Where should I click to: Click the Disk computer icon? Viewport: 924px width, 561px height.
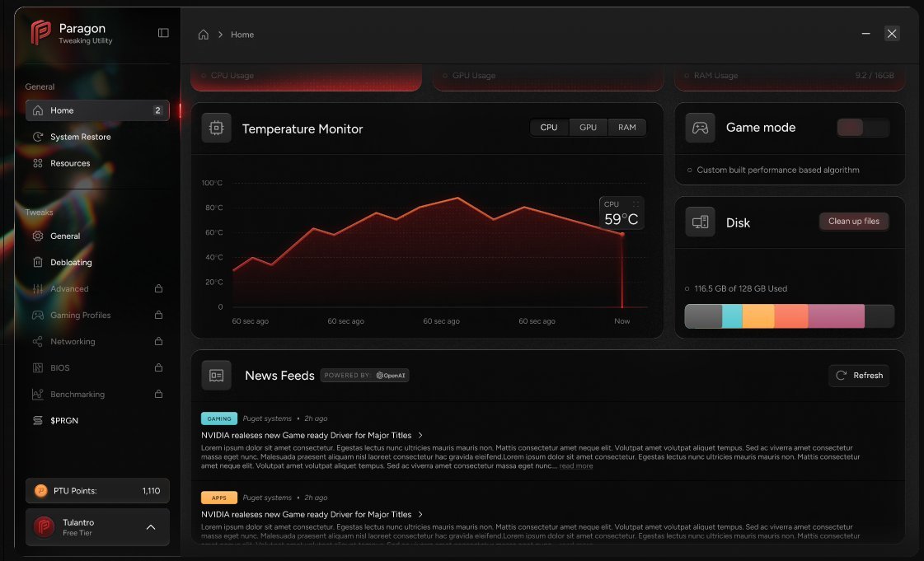tap(700, 222)
